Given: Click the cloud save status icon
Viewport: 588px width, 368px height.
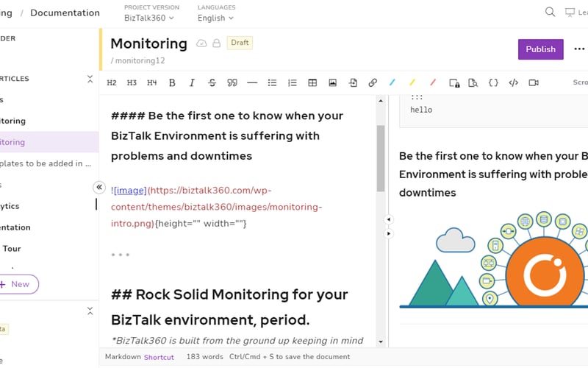Looking at the screenshot, I should click(x=201, y=43).
